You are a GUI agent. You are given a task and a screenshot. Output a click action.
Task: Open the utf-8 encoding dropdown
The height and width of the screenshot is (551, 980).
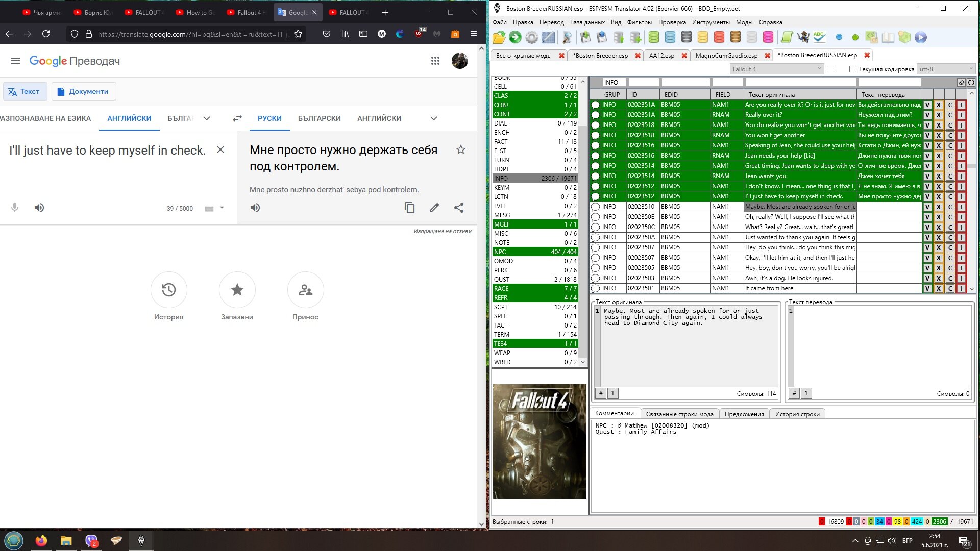click(x=946, y=69)
